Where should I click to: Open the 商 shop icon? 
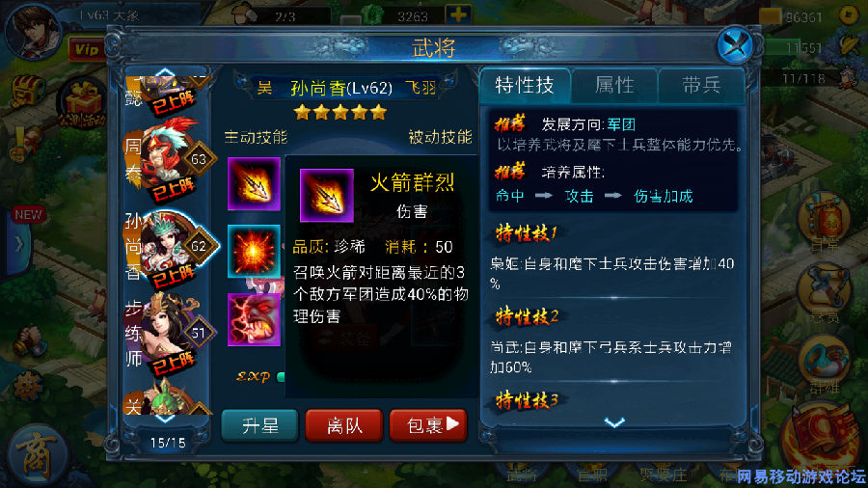pyautogui.click(x=37, y=457)
